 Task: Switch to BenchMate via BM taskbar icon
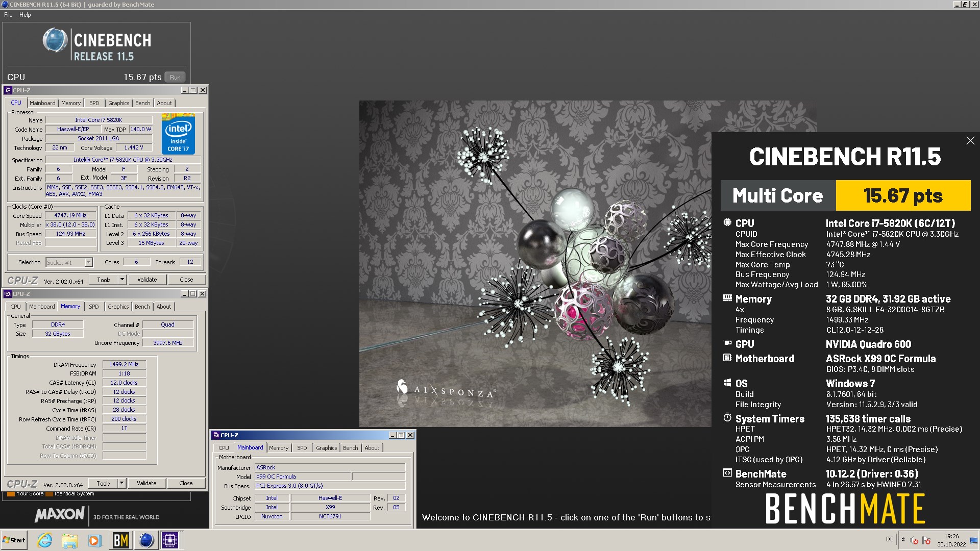[x=121, y=540]
